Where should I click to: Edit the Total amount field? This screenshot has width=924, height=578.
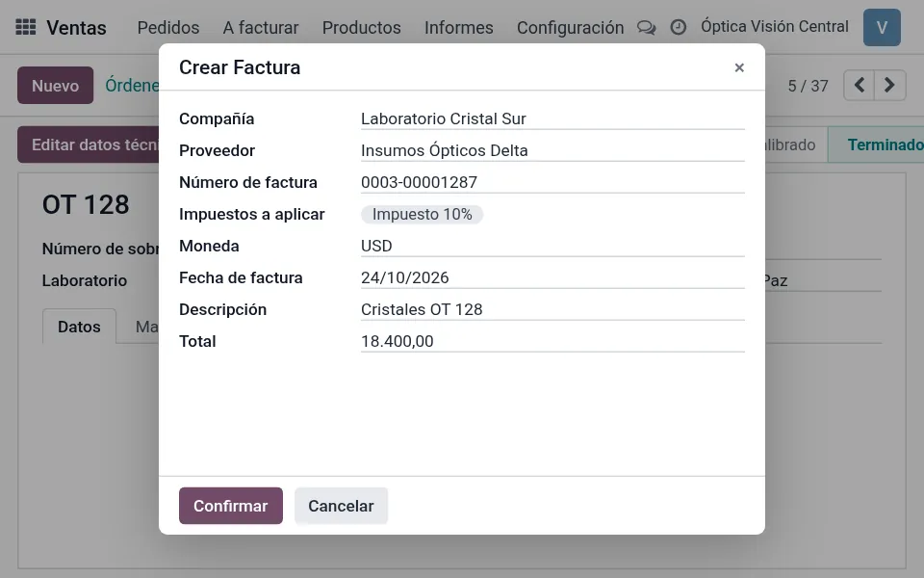[x=552, y=341]
